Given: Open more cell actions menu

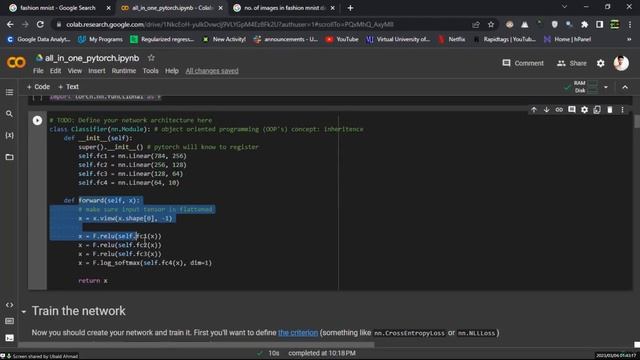Looking at the screenshot, I should coord(622,110).
